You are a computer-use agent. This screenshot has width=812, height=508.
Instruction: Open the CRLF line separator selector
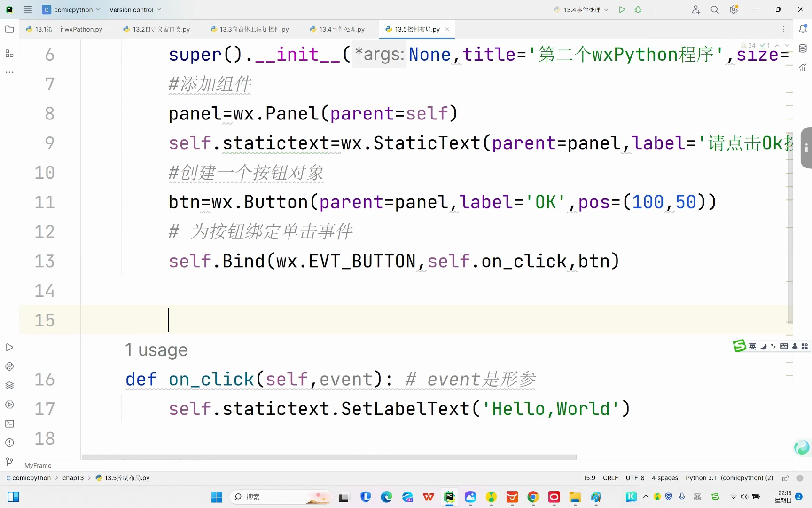(x=610, y=478)
